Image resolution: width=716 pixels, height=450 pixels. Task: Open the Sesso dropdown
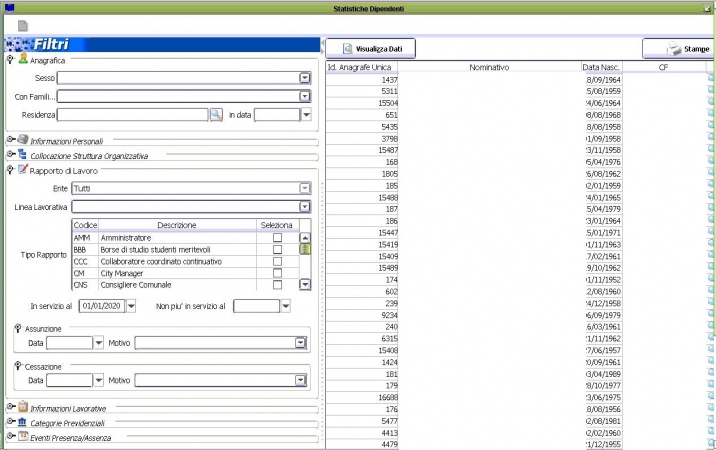304,77
